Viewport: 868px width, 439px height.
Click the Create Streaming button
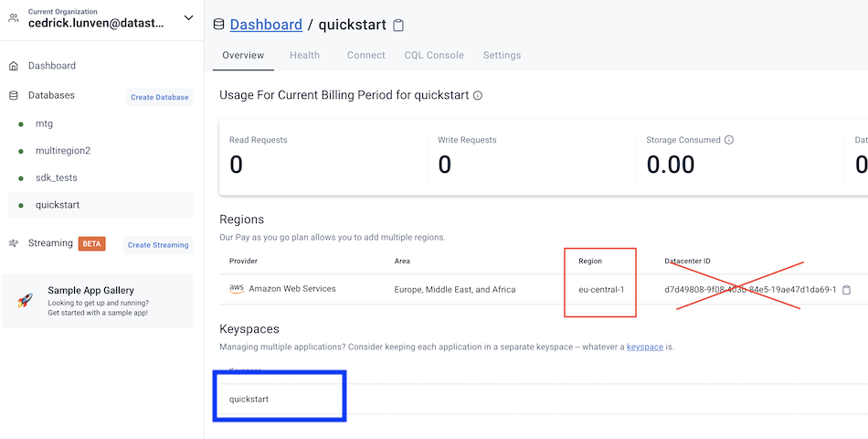[x=158, y=245]
